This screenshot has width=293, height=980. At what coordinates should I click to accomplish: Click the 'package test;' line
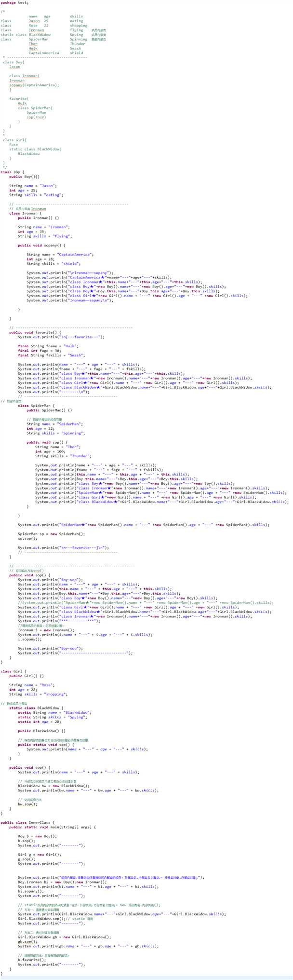[x=15, y=3]
